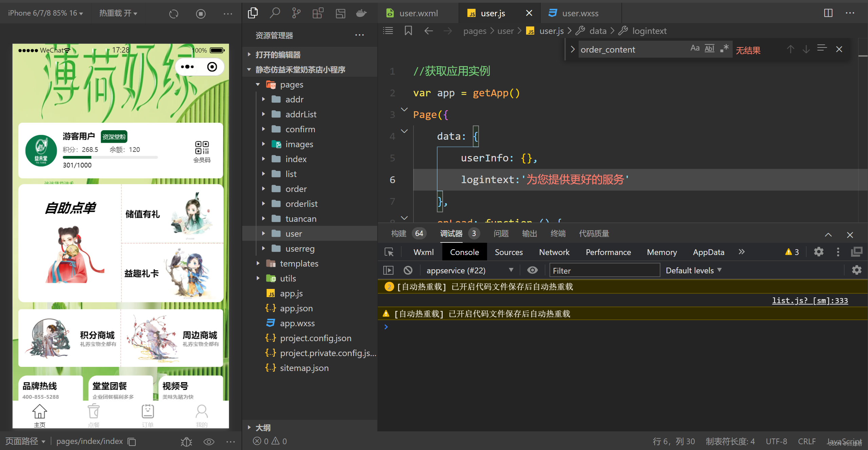
Task: Click the simulator stop icon
Action: click(201, 14)
